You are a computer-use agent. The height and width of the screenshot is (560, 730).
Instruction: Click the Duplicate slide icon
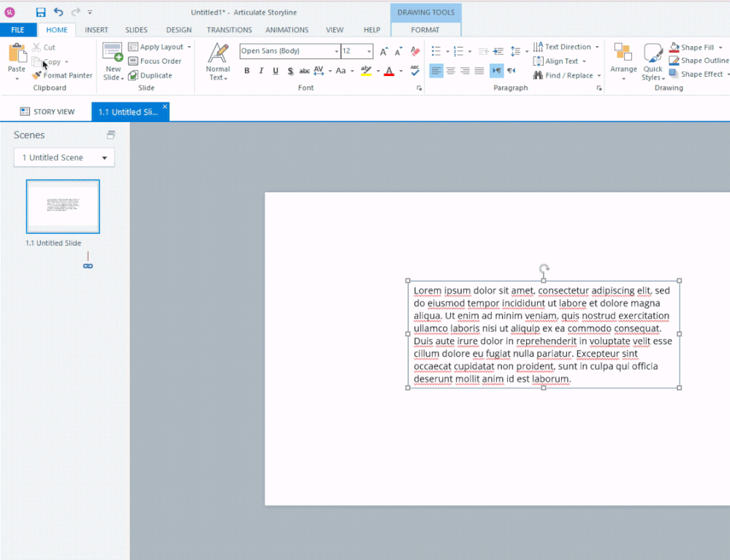point(133,75)
